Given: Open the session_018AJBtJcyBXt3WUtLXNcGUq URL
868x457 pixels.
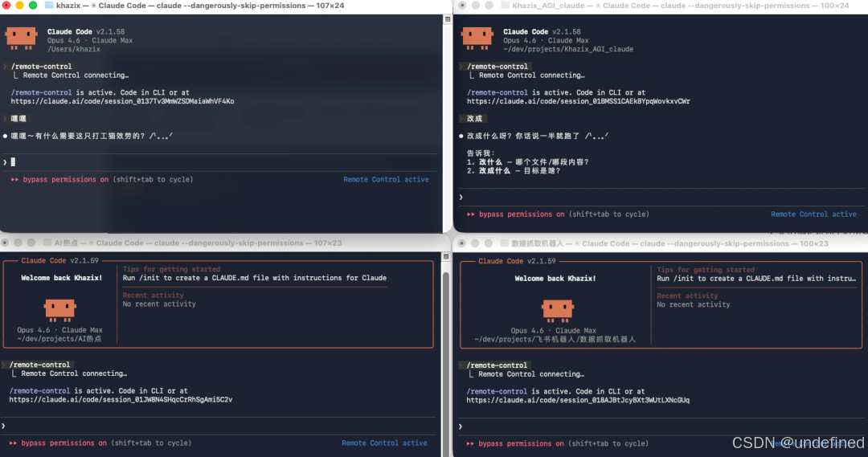Looking at the screenshot, I should [x=578, y=400].
